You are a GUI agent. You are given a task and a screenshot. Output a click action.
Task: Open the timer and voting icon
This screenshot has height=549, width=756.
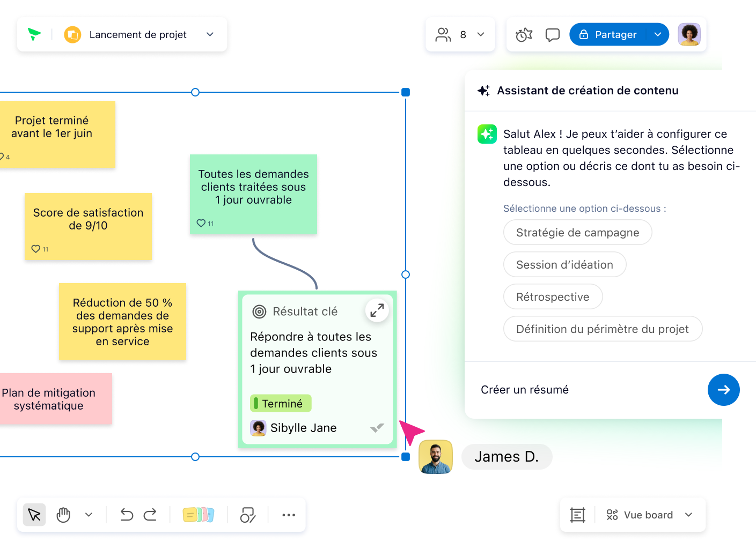[x=524, y=35]
